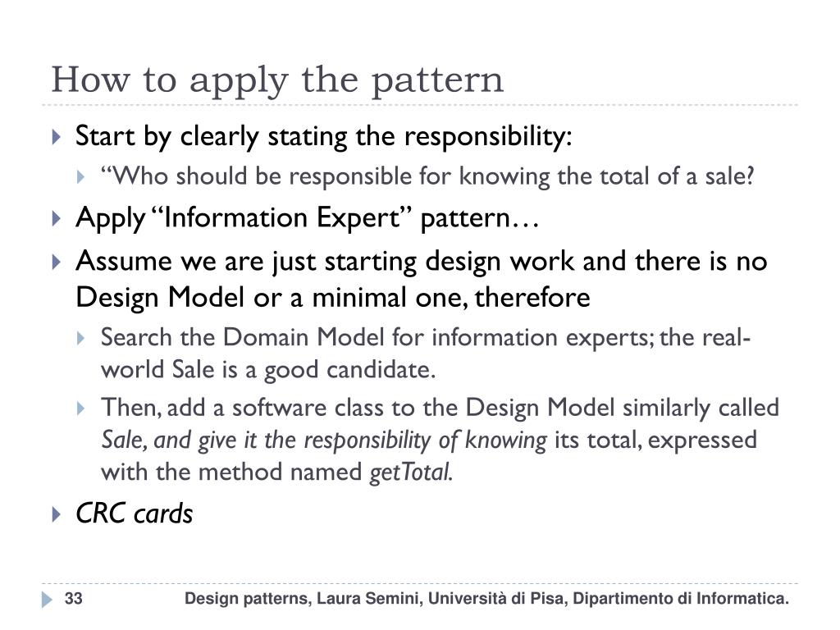Image resolution: width=840 pixels, height=630 pixels.
Task: Click the bullet arrow before 'Start by clearly stating'
Action: (57, 137)
